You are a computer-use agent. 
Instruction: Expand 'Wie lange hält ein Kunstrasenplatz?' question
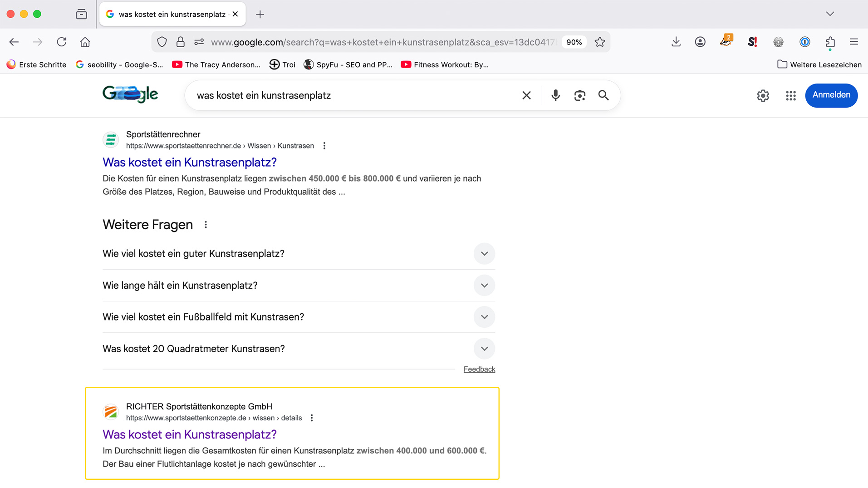[484, 286]
